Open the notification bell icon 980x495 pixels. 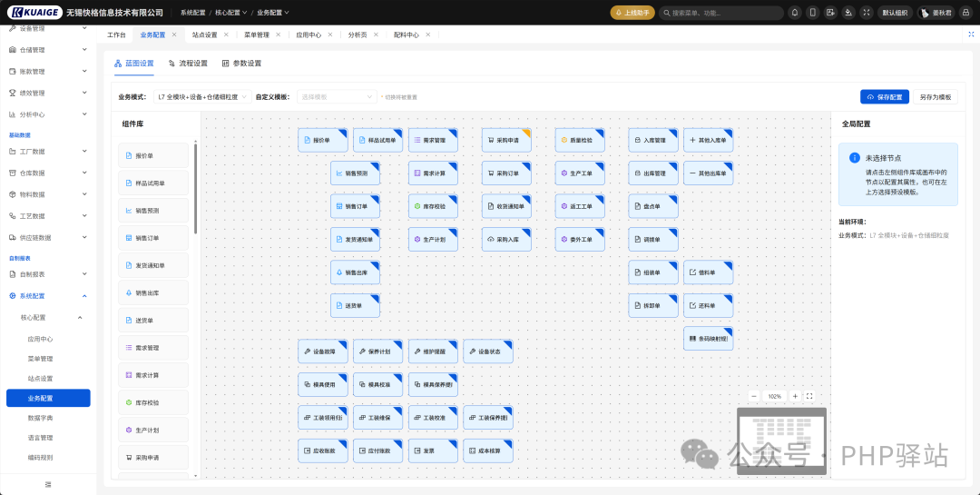(794, 13)
